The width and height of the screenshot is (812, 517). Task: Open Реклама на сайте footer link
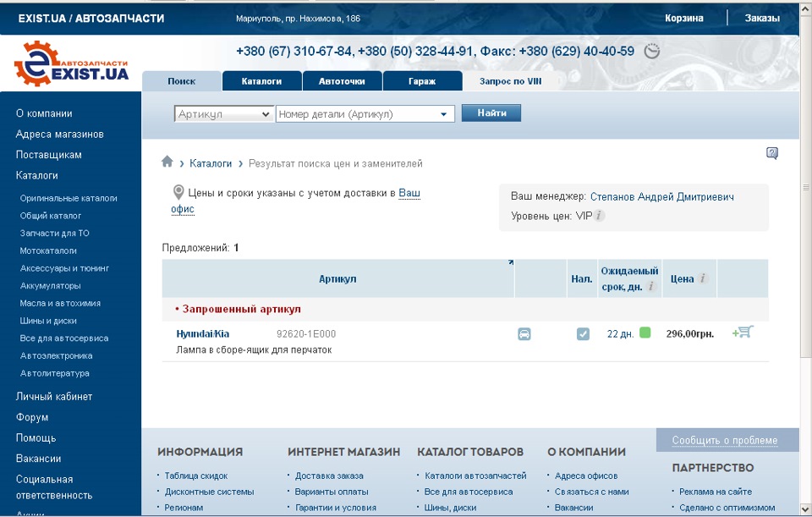coord(716,492)
